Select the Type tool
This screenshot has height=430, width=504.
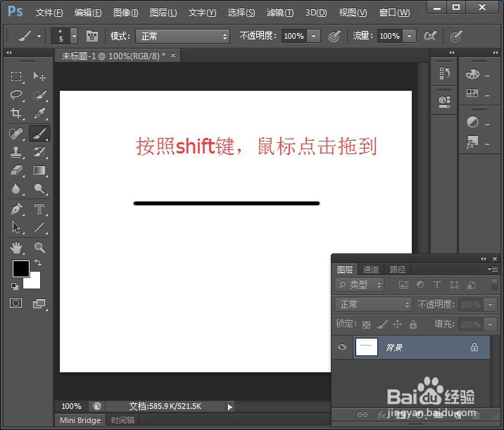39,209
